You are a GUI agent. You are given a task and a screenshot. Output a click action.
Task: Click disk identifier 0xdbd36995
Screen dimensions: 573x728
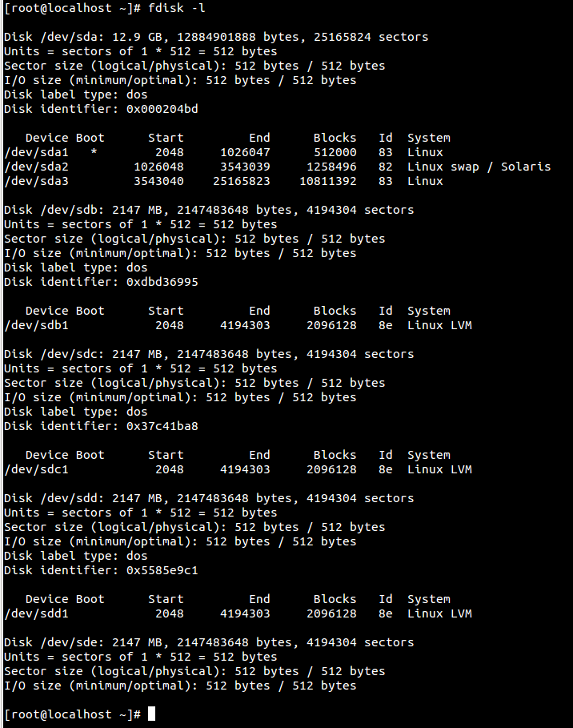[162, 282]
